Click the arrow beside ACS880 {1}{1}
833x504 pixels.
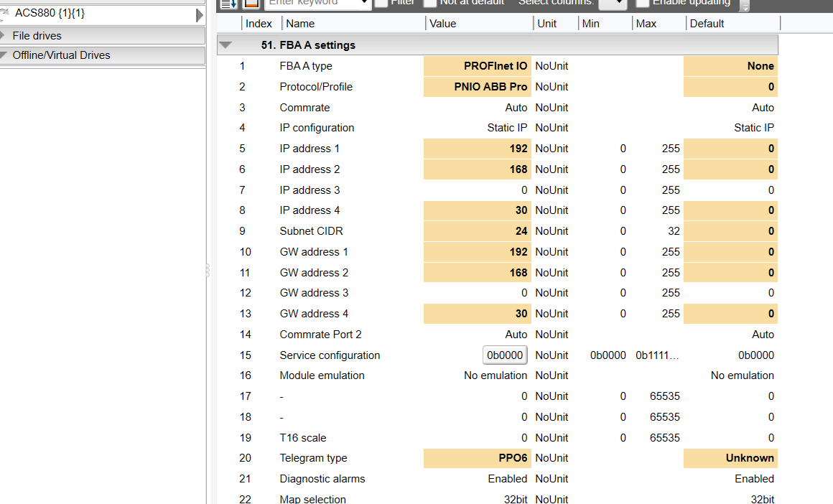pyautogui.click(x=200, y=15)
